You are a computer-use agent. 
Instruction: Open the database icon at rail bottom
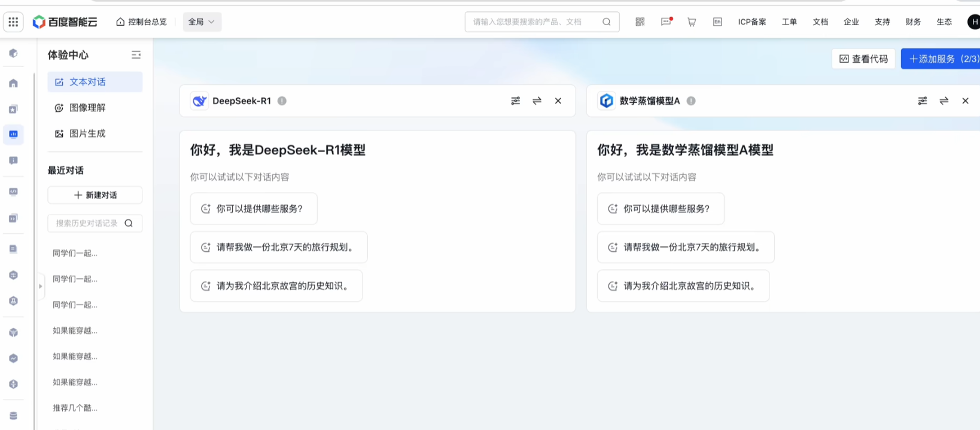[13, 416]
